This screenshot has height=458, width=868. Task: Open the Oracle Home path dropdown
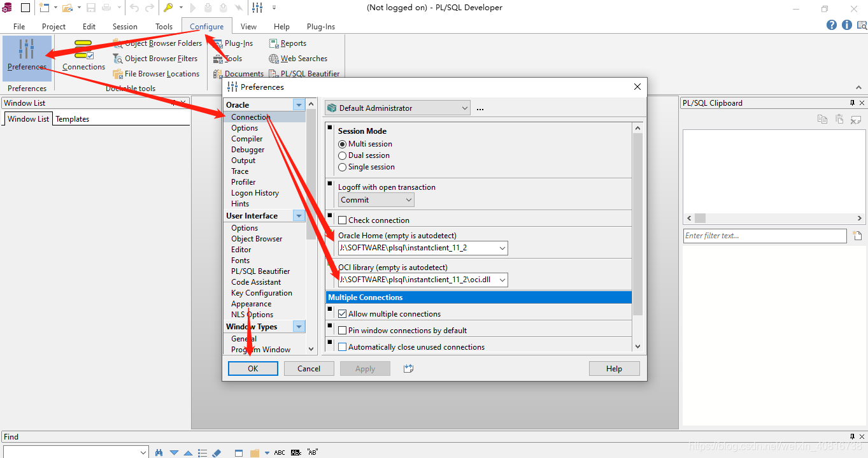(502, 248)
